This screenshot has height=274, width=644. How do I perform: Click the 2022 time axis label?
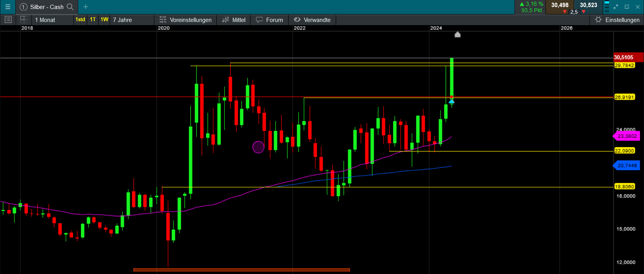click(300, 28)
